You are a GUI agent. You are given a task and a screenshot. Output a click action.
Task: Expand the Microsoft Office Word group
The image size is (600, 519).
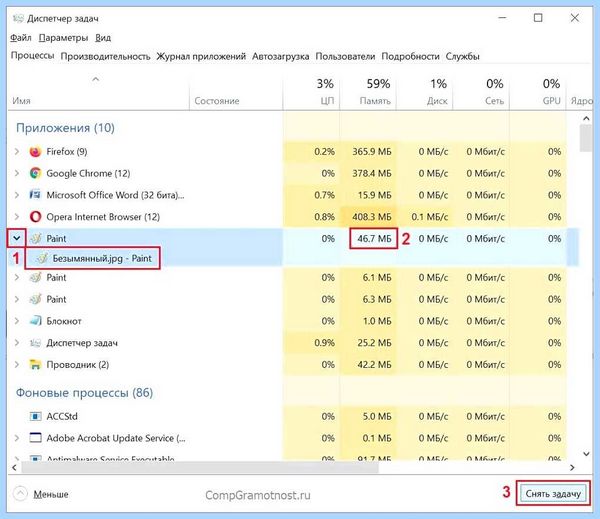pos(17,195)
